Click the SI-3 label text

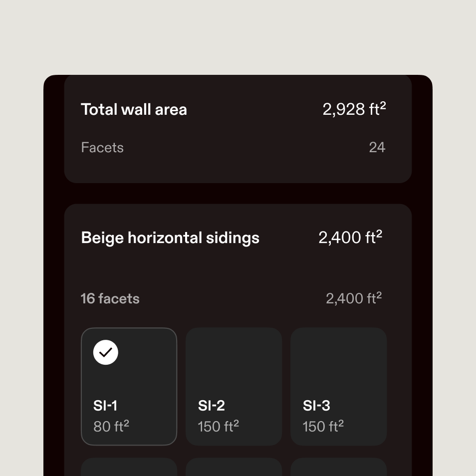pos(316,406)
